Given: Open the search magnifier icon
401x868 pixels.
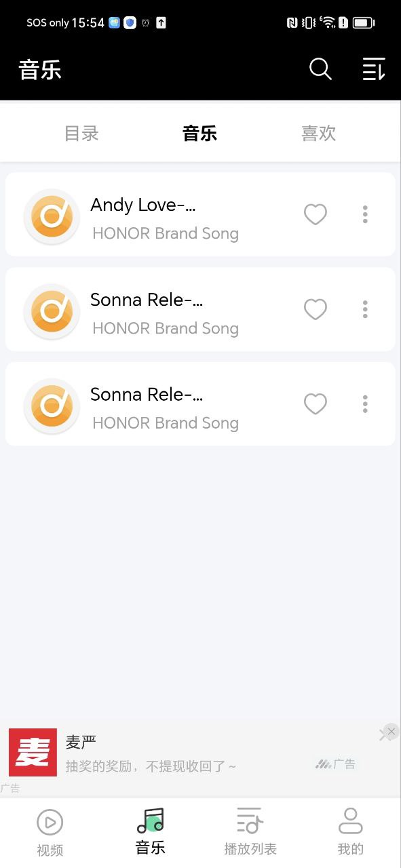Looking at the screenshot, I should 320,69.
